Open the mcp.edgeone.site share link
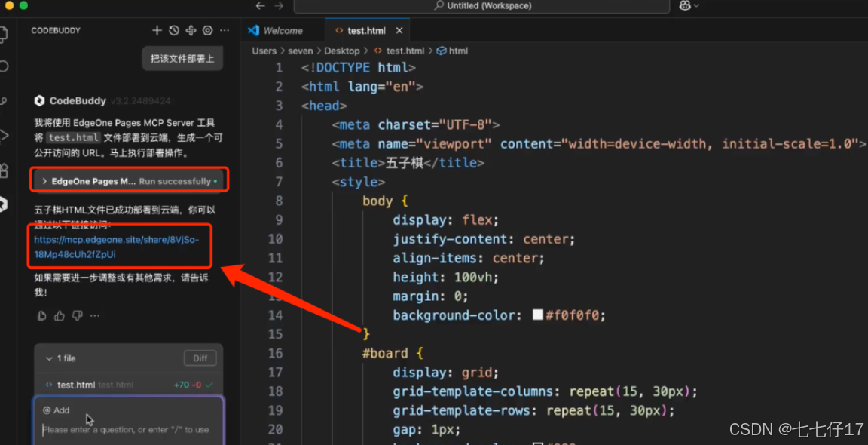 coord(116,247)
